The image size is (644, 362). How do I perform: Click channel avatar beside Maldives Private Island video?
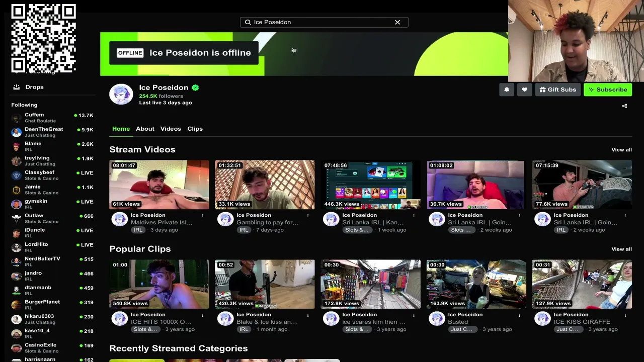(119, 219)
